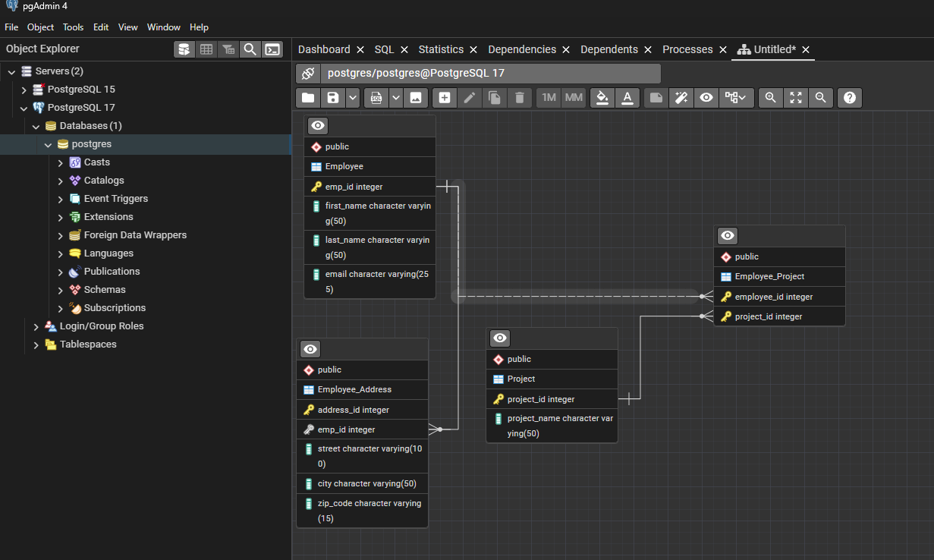
Task: Toggle details eye on Project table
Action: (x=500, y=338)
